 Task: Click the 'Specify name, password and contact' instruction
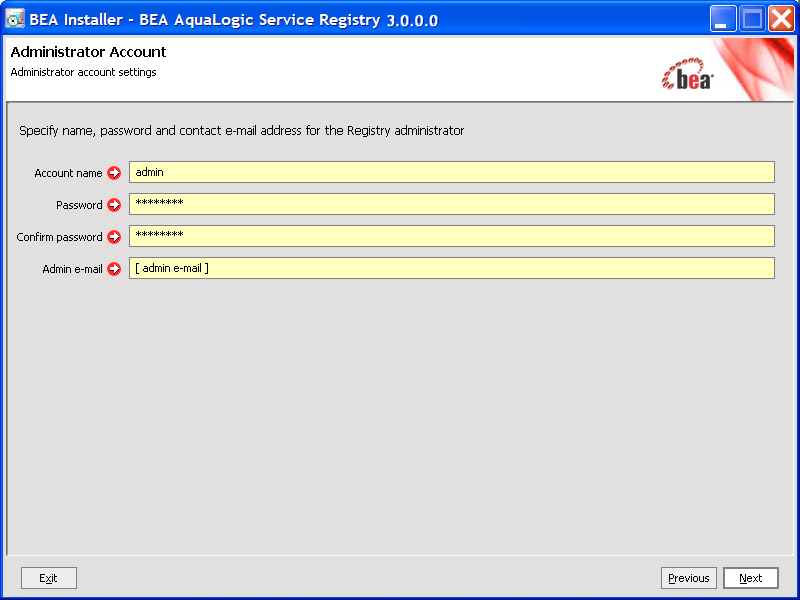pyautogui.click(x=241, y=131)
